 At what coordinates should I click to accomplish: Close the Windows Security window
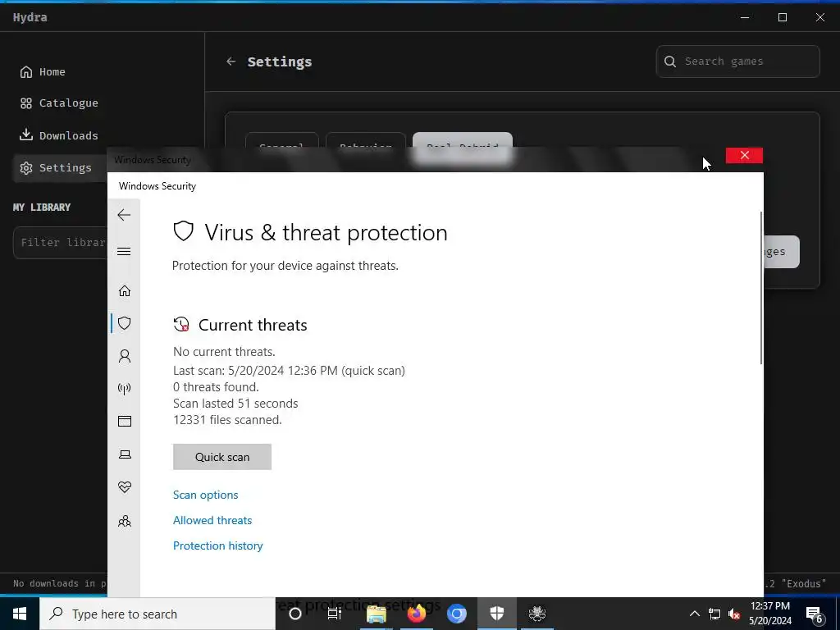point(744,155)
